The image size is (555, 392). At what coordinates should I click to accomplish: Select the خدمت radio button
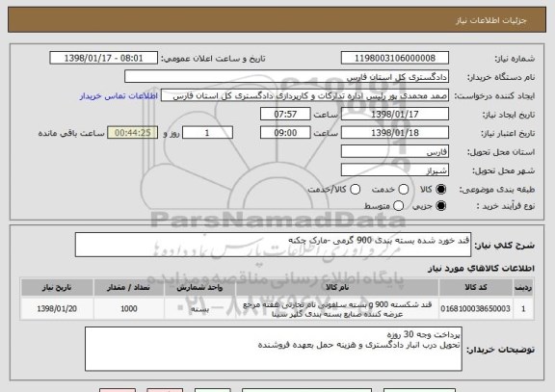[x=404, y=190]
